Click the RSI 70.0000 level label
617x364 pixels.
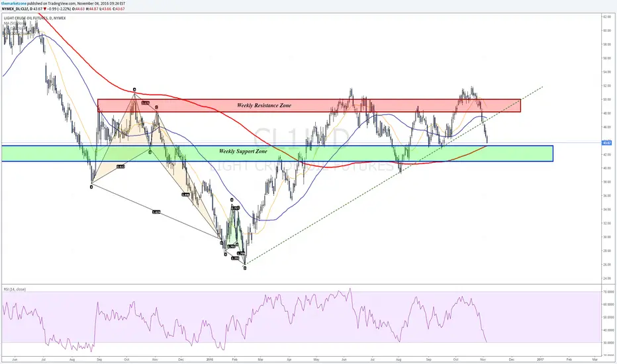pyautogui.click(x=608, y=292)
